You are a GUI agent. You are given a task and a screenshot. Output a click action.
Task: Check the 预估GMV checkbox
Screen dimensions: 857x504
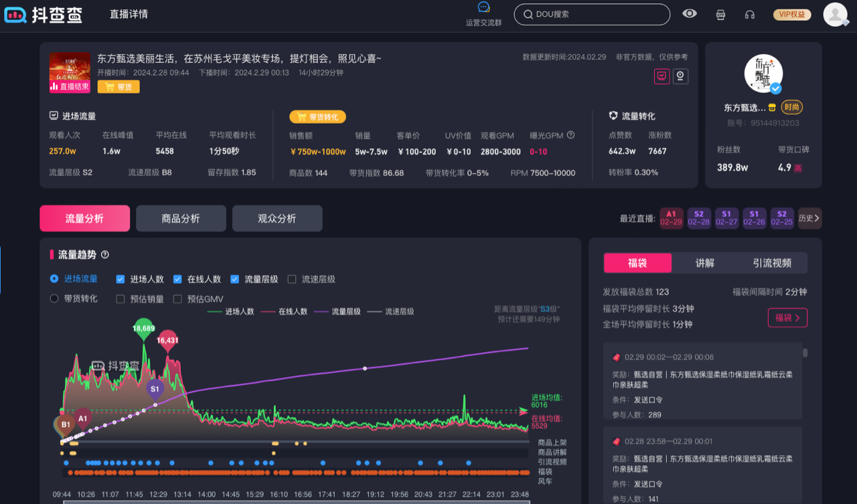pyautogui.click(x=177, y=299)
